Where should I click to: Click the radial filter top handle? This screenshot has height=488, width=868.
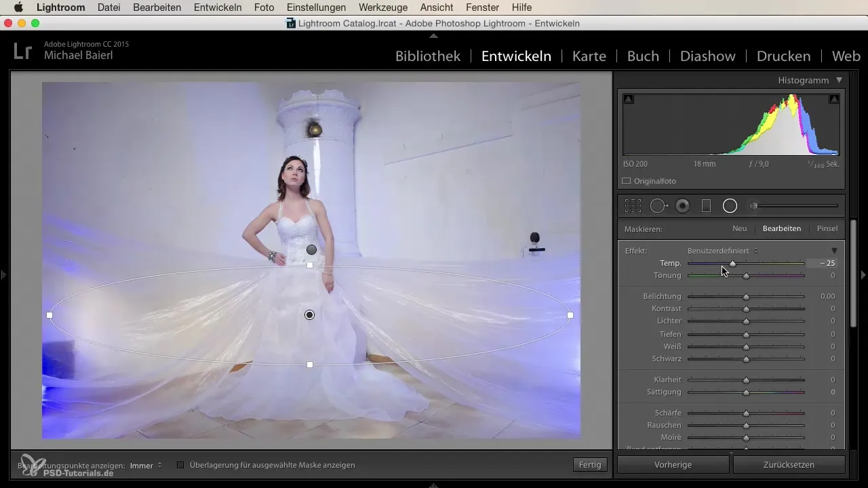pyautogui.click(x=310, y=265)
